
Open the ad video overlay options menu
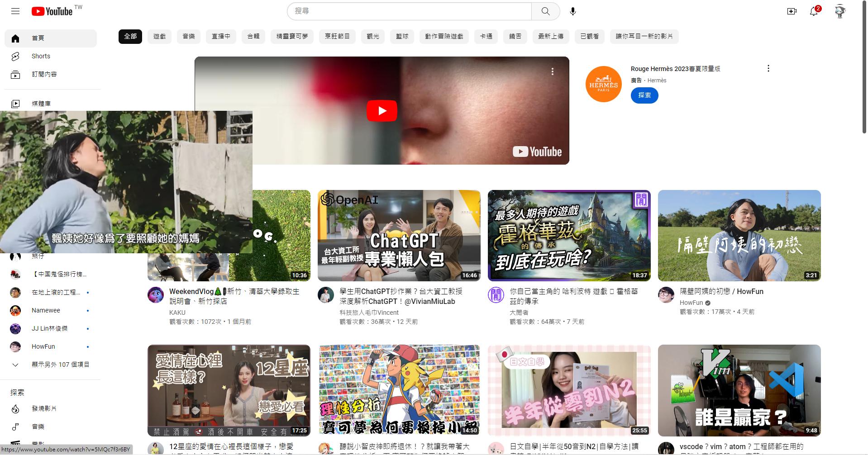point(552,71)
